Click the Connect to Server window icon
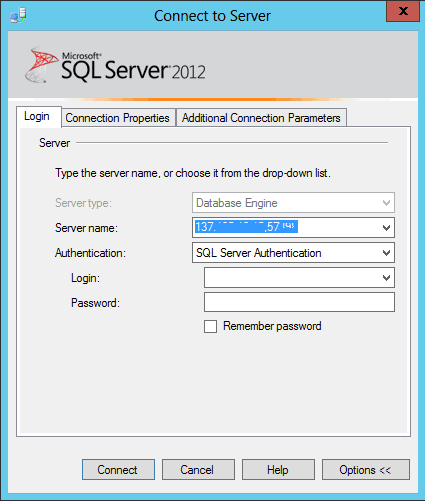This screenshot has height=501, width=425. click(18, 15)
